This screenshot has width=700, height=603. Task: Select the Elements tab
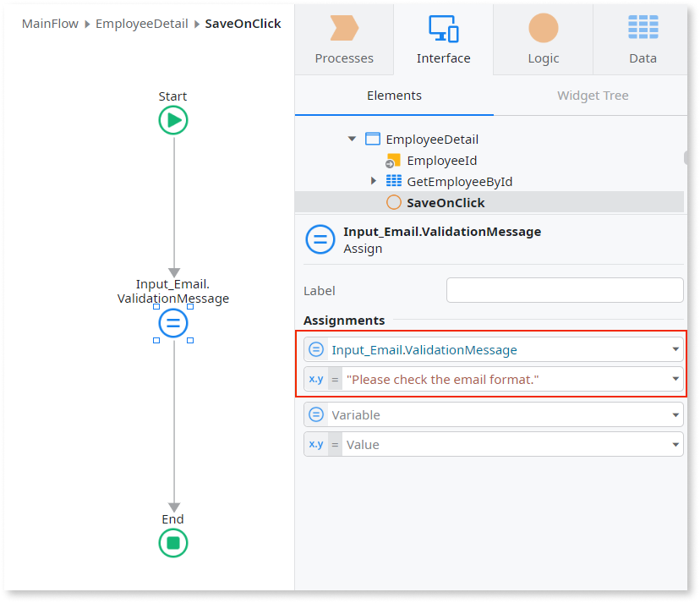[x=393, y=95]
